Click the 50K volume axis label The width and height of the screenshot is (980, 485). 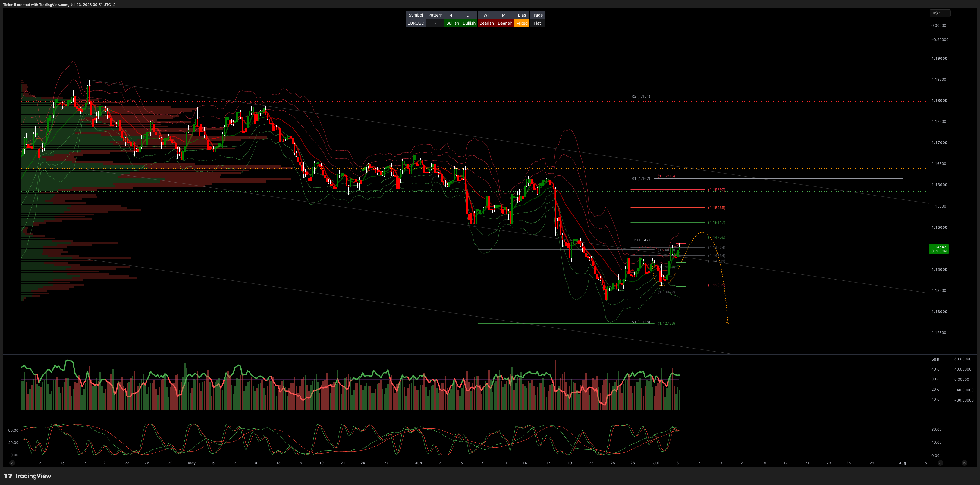click(x=935, y=359)
